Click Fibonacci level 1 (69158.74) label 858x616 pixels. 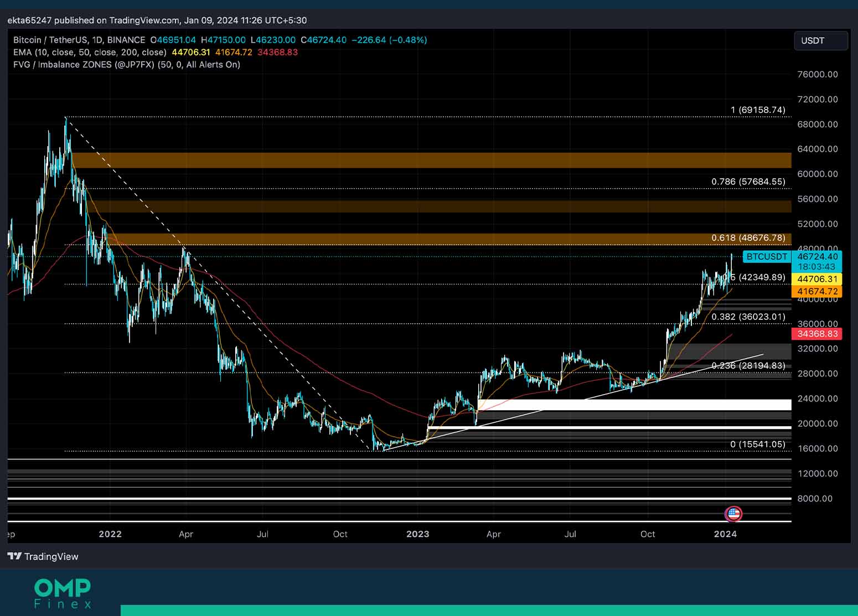pyautogui.click(x=758, y=110)
